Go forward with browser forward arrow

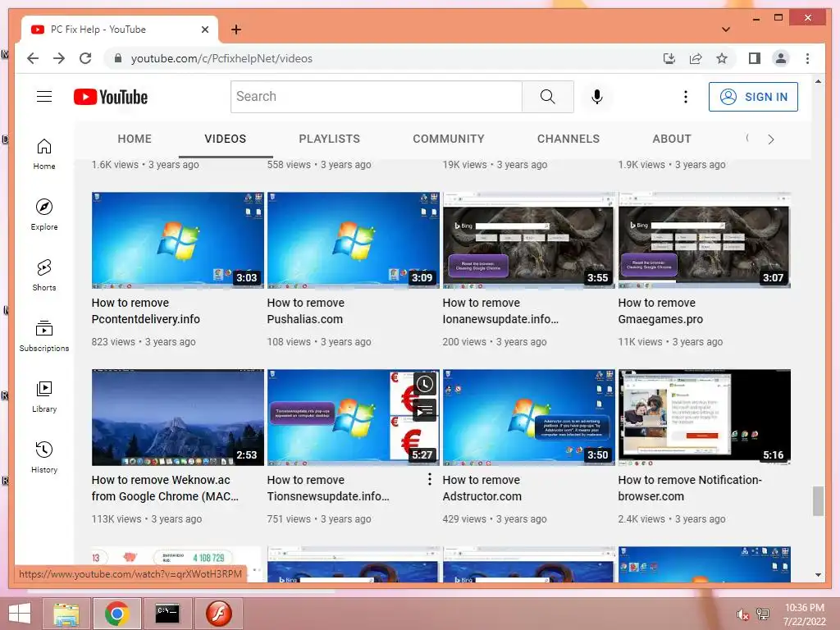pos(59,58)
